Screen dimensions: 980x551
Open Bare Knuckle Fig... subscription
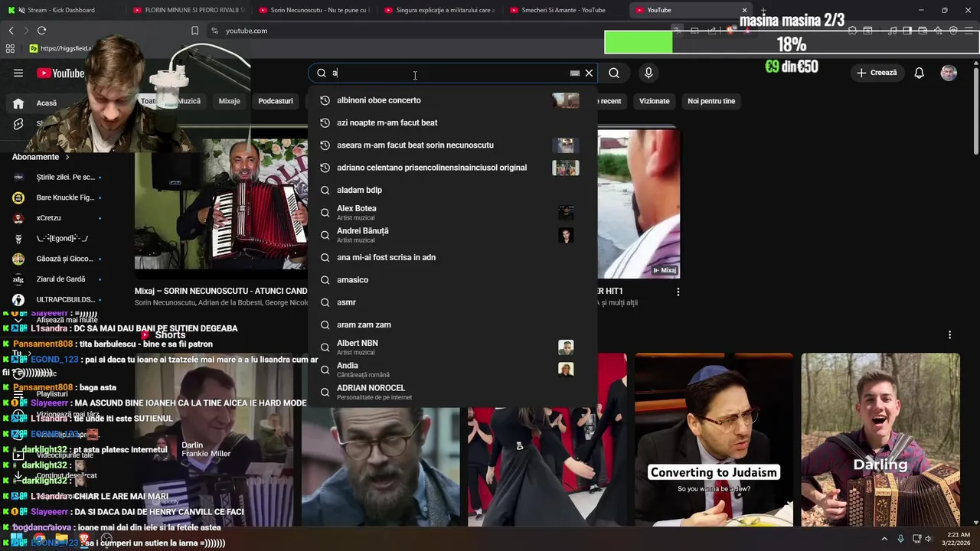point(60,197)
